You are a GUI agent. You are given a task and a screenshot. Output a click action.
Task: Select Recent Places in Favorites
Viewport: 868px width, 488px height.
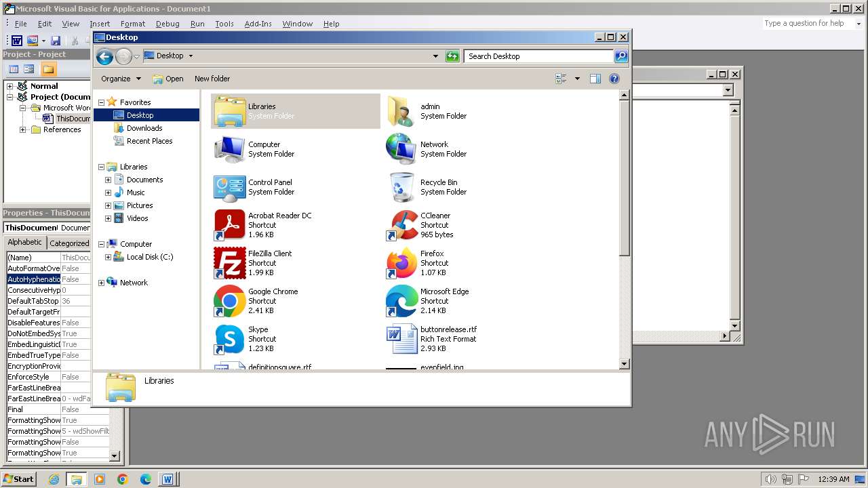pos(149,141)
